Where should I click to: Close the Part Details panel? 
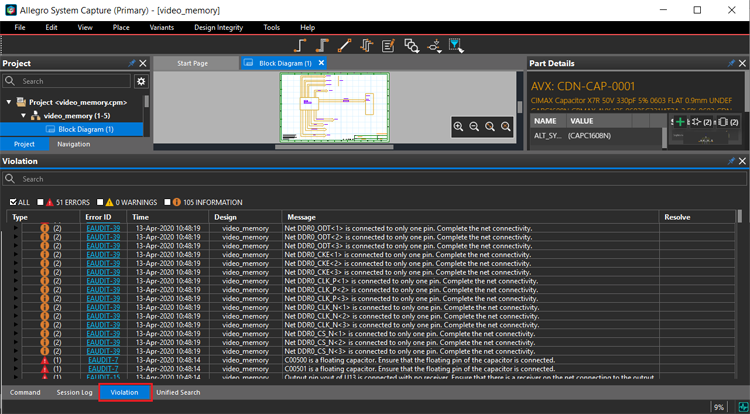click(742, 64)
